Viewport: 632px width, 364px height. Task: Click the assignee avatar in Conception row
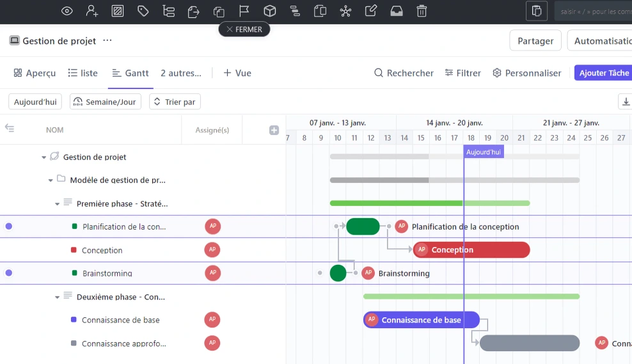(x=212, y=249)
